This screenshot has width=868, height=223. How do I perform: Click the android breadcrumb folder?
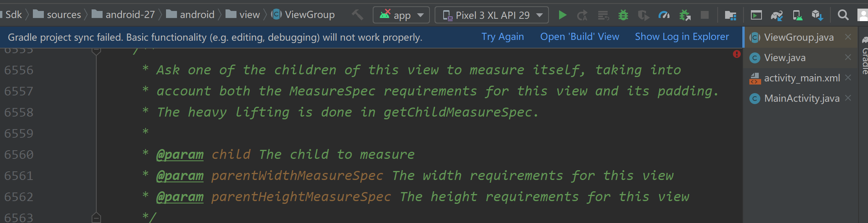190,15
